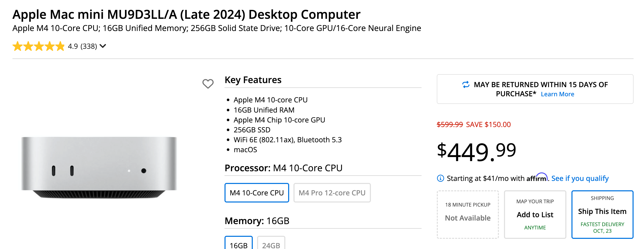Choose the M4 Pro 12-core CPU option
The image size is (644, 249).
[332, 193]
